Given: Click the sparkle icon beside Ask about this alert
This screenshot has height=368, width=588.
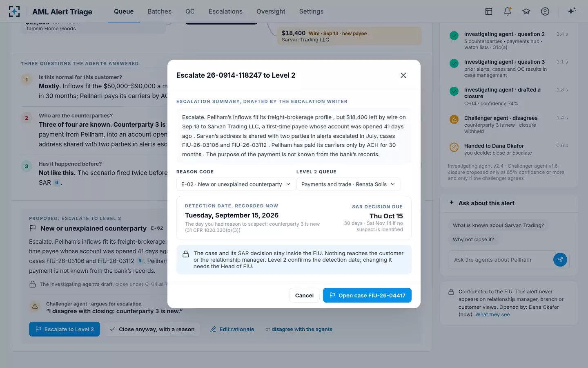Looking at the screenshot, I should 452,203.
